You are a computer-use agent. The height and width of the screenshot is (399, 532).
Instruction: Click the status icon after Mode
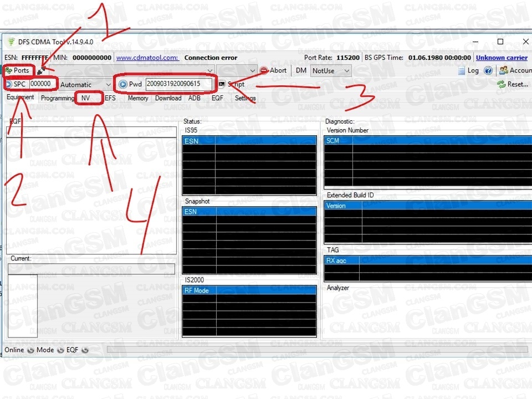tap(60, 350)
